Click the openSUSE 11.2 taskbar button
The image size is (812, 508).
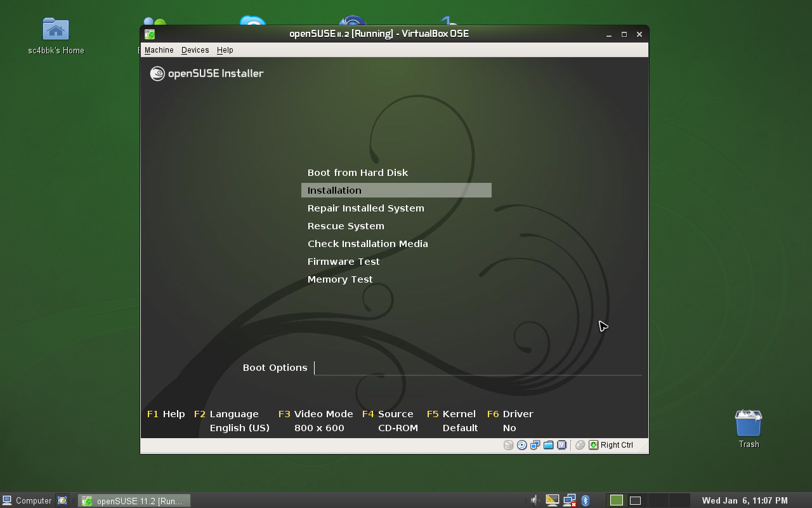[x=134, y=500]
